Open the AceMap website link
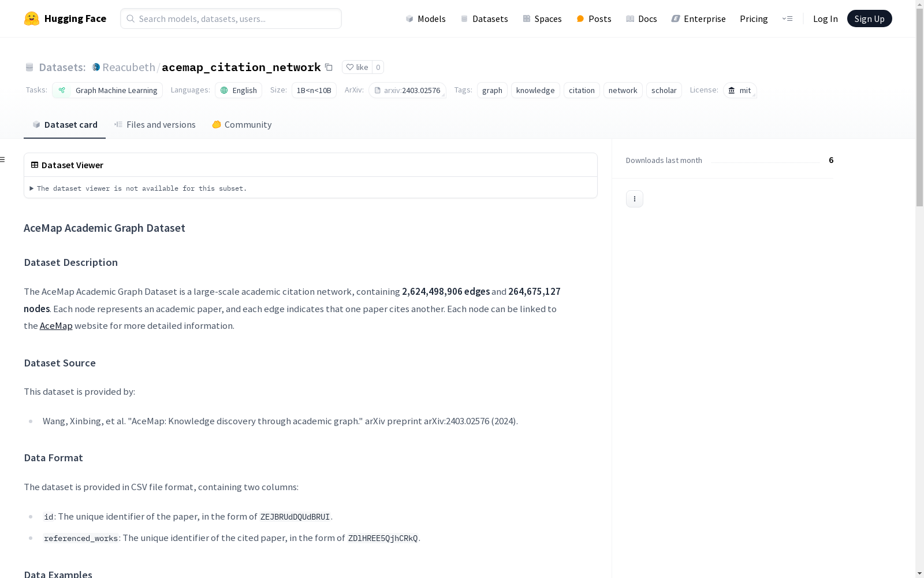This screenshot has height=578, width=924. (x=56, y=326)
